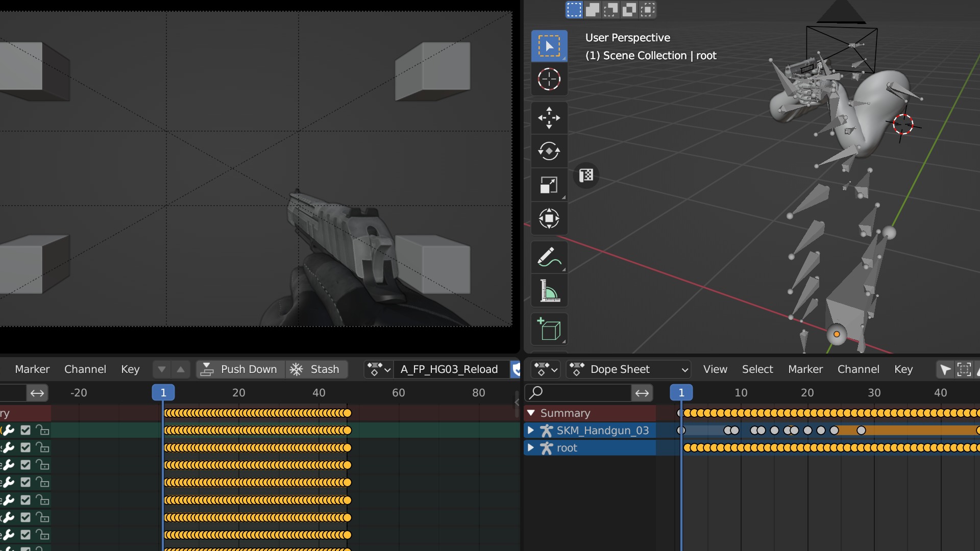Collapse the Summary channel row

coord(531,413)
